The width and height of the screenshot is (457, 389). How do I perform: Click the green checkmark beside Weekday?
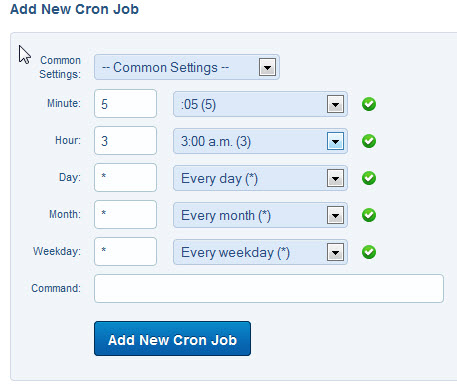point(369,252)
